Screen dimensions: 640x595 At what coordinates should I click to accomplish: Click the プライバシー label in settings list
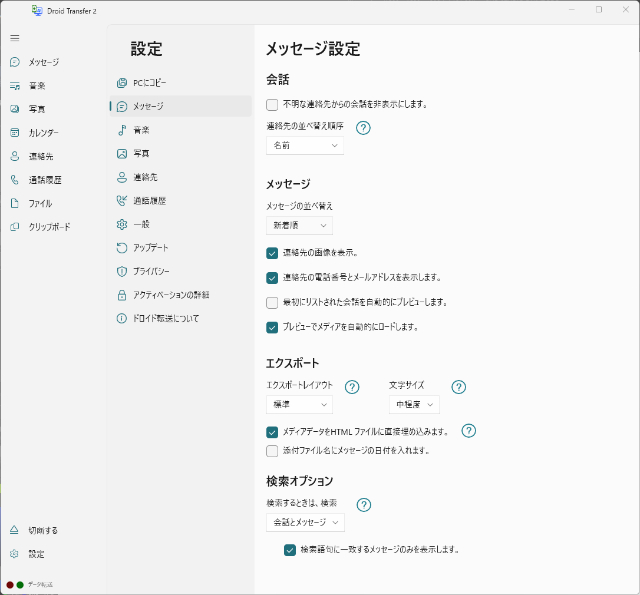point(151,271)
